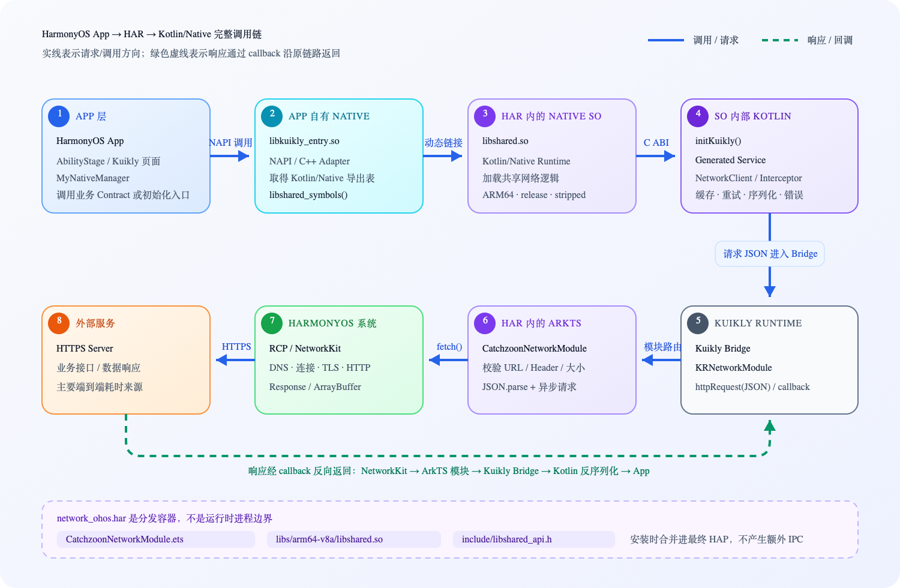Click the 动态链接 arrow label
The width and height of the screenshot is (900, 588).
(443, 143)
